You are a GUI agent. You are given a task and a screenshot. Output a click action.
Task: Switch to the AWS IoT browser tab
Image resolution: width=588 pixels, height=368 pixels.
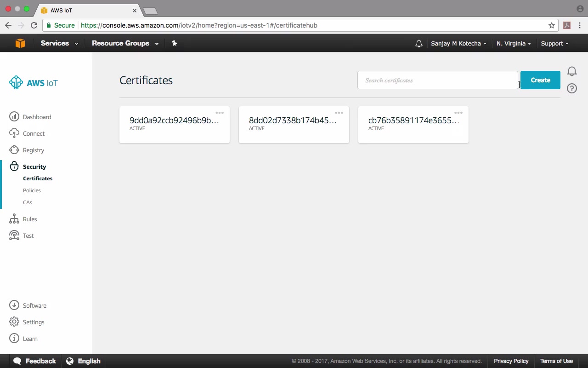pos(90,10)
